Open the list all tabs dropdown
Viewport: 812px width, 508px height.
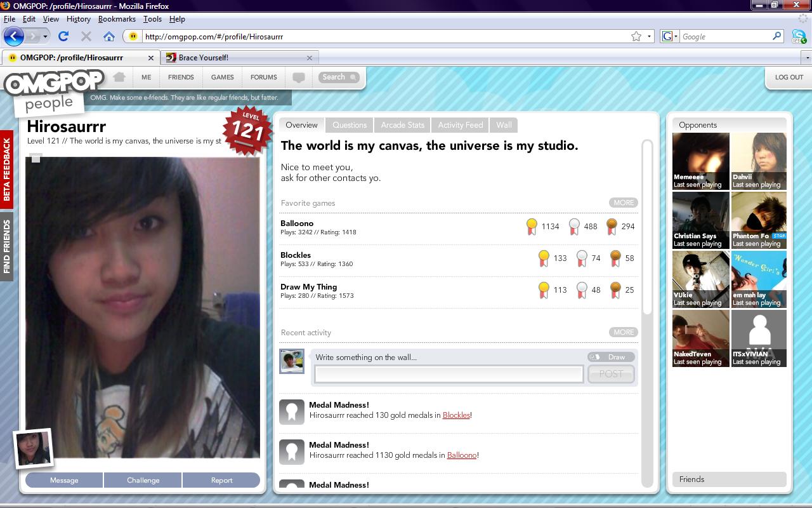(x=807, y=58)
